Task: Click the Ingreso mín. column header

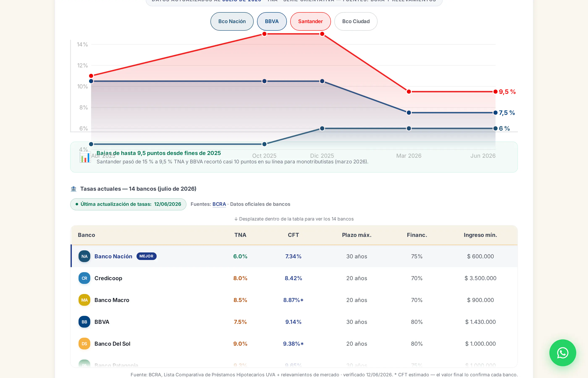Action: (x=480, y=235)
